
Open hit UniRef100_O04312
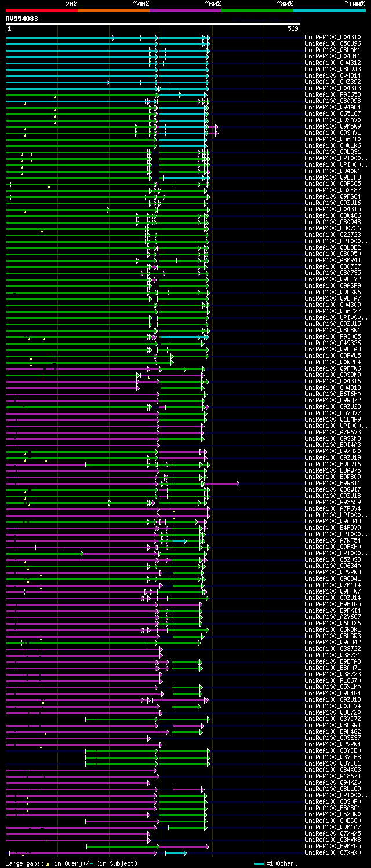333,63
